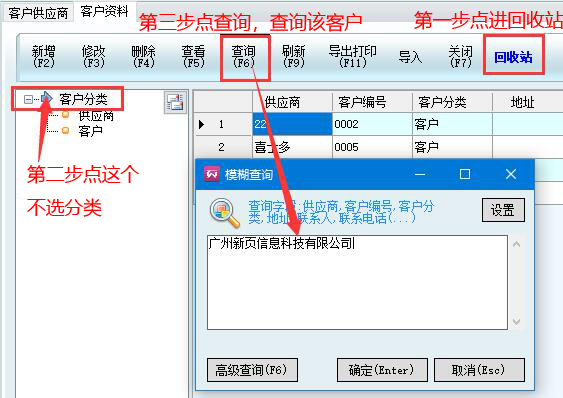Open 查看(F5) to view the record
The height and width of the screenshot is (398, 563).
coord(194,57)
